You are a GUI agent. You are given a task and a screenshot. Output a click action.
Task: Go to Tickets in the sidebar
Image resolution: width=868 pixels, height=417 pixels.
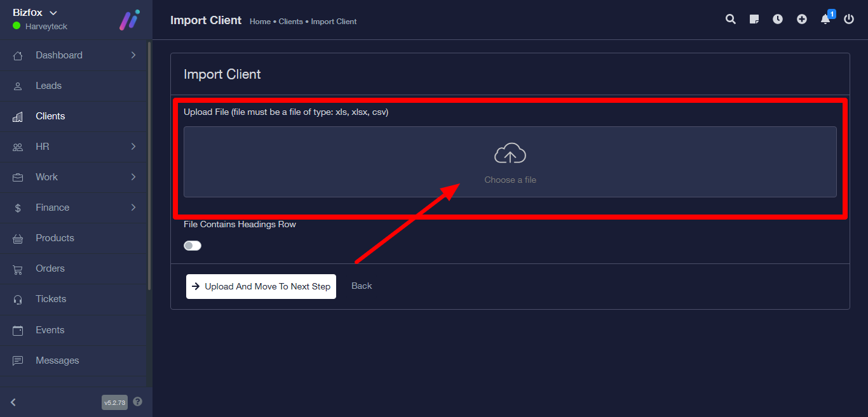[x=51, y=299]
